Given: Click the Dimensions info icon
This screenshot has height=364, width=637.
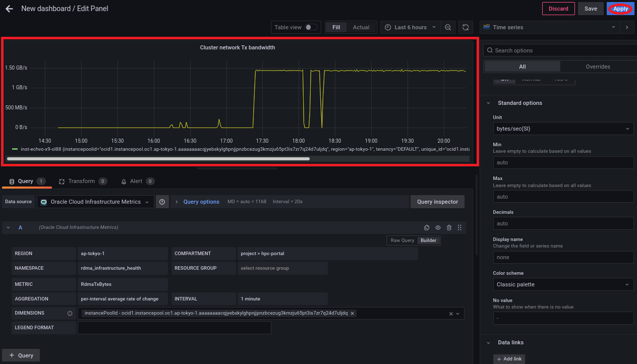Looking at the screenshot, I should 70,313.
